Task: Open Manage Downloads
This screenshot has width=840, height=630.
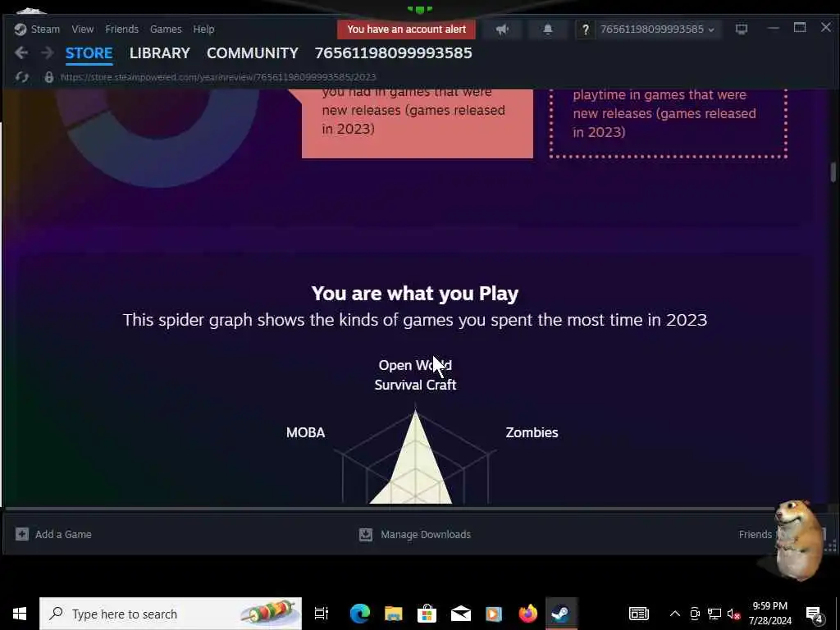Action: [426, 534]
